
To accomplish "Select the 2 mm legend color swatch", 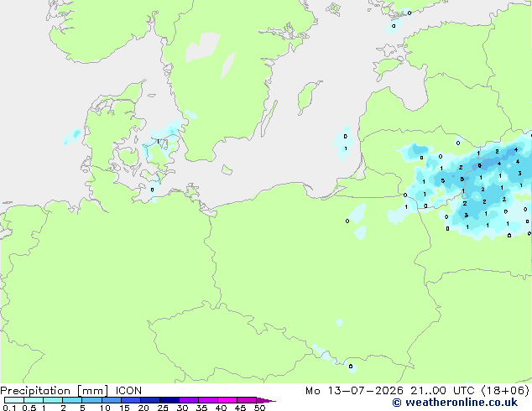I will pos(72,400).
